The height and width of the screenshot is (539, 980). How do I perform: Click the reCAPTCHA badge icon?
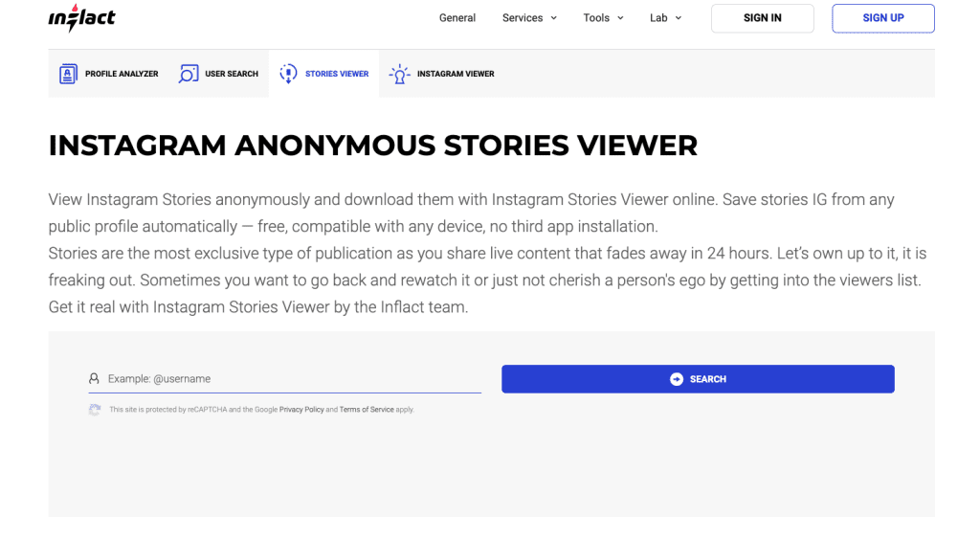tap(95, 410)
